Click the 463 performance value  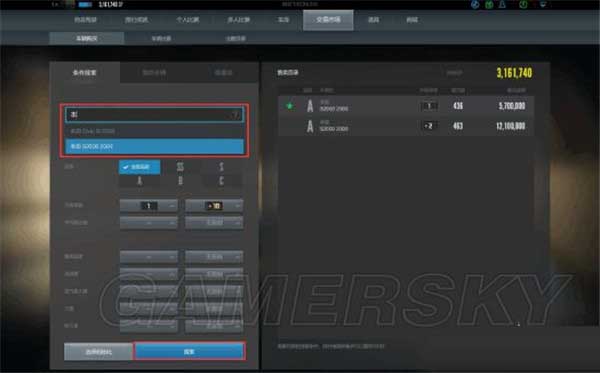coord(458,126)
